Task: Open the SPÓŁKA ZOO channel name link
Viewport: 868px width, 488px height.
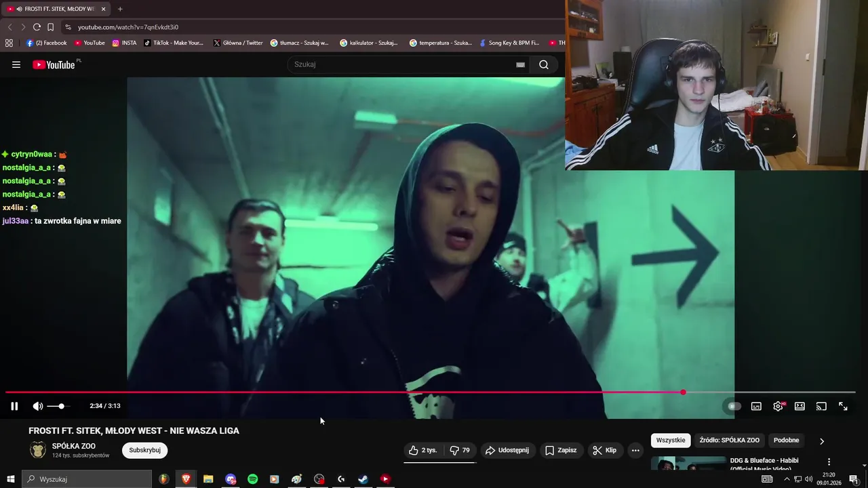Action: [x=74, y=446]
